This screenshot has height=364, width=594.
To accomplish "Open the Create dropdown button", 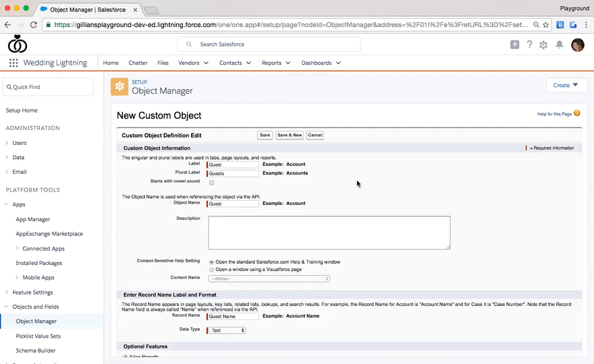I will (566, 85).
